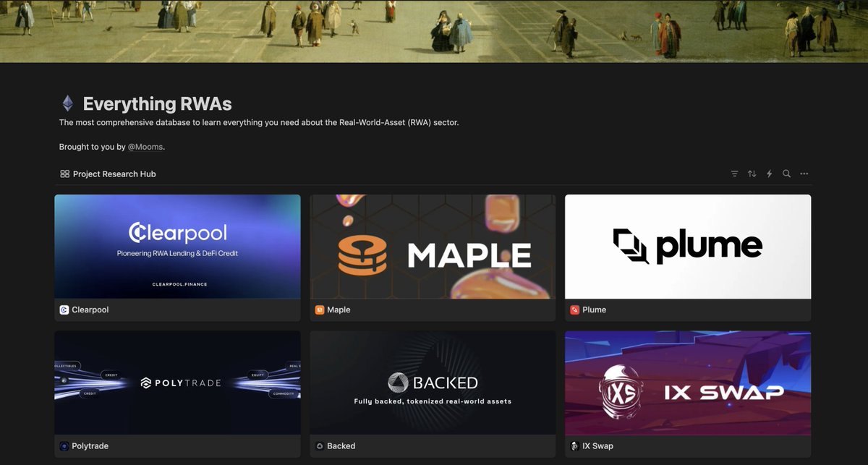Viewport: 868px width, 465px height.
Task: Click the red Plume page icon
Action: tap(575, 310)
